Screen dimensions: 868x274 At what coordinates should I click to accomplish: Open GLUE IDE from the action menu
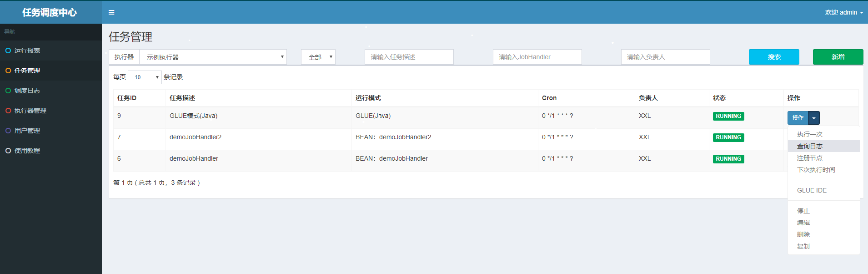[823, 190]
